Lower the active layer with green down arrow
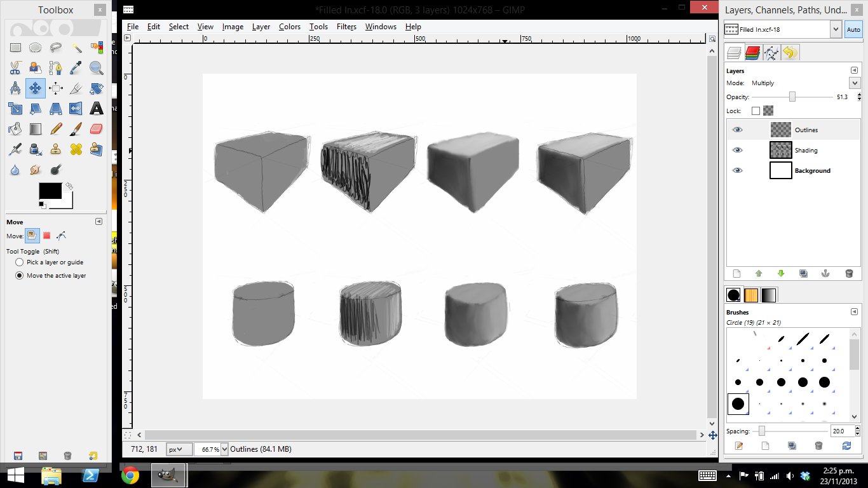The width and height of the screenshot is (868, 488). pyautogui.click(x=781, y=274)
